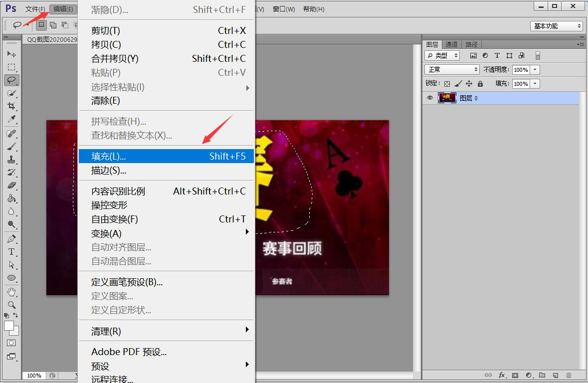588x383 pixels.
Task: Expand the 预设 submenu
Action: 166,366
